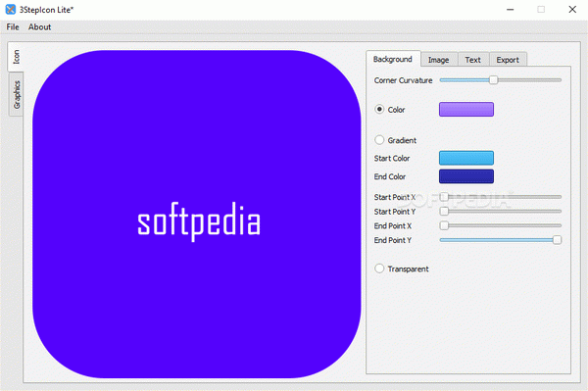Screen dimensions: 588x391
Task: Open the Export tab
Action: [508, 60]
